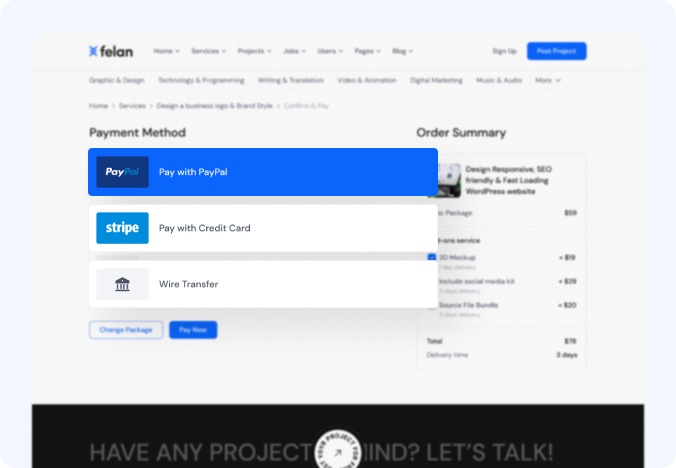Click the circular arrow badge in the footer
The image size is (676, 468).
pos(338,451)
